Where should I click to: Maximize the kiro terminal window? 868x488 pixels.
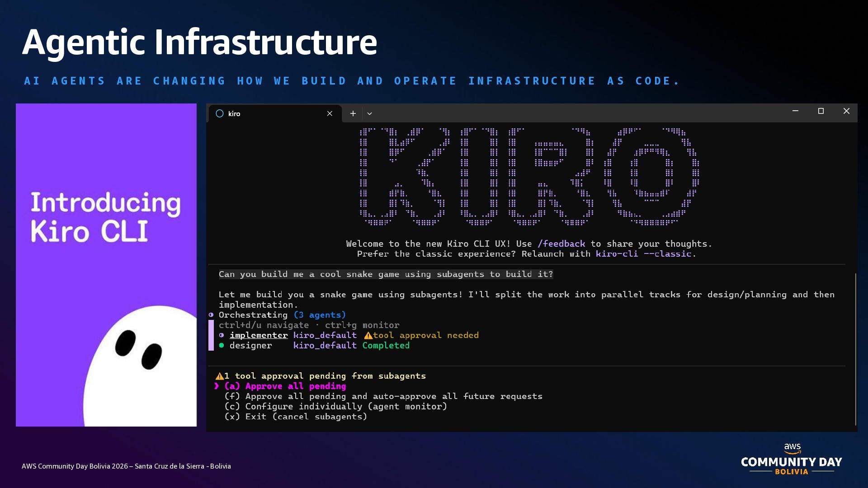(x=821, y=111)
